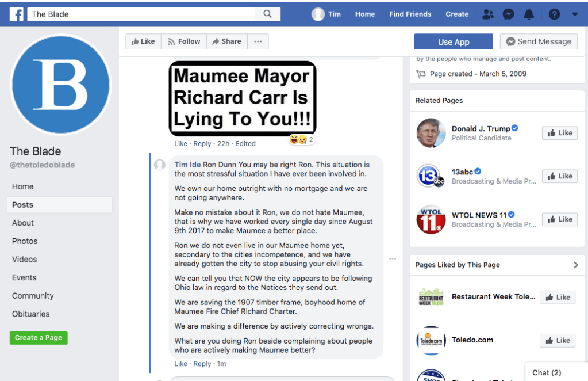Expand Pages Liked by This Page chevron
588x381 pixels.
coord(576,265)
